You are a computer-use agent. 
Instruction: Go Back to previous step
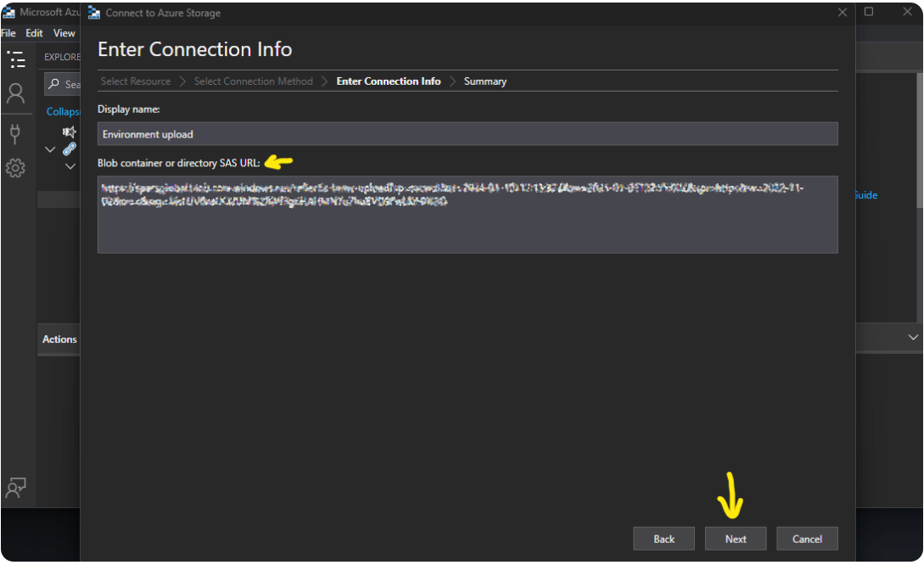(664, 539)
